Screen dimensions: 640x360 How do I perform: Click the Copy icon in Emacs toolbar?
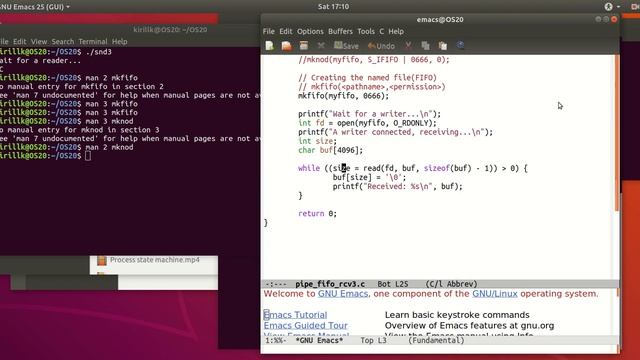(x=425, y=46)
